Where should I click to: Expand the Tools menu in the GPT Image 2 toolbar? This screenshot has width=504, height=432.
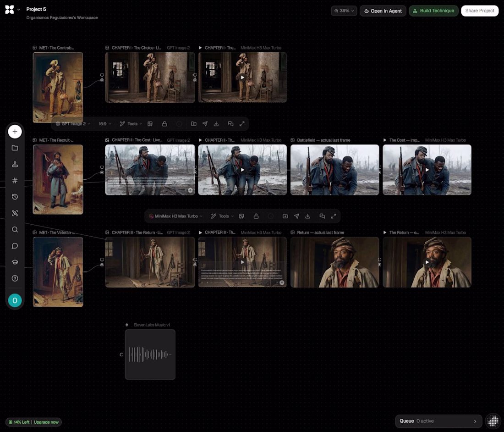(x=131, y=124)
